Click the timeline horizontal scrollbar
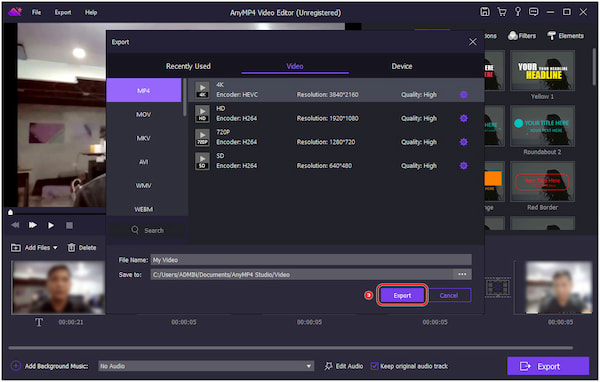Viewport: 600px width, 382px height. (x=291, y=348)
